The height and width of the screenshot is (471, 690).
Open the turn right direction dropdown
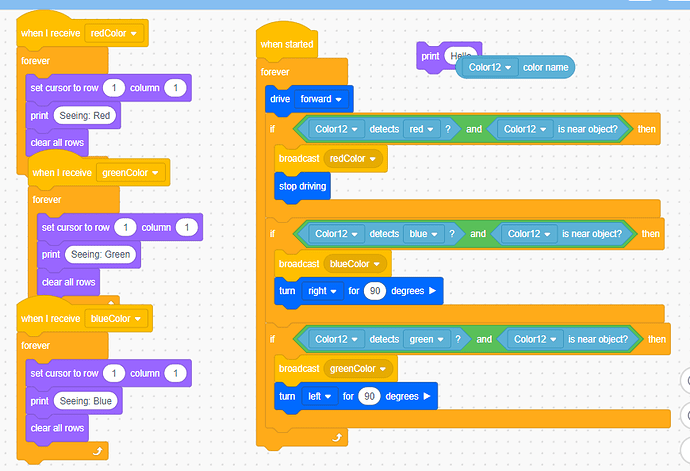coord(323,291)
